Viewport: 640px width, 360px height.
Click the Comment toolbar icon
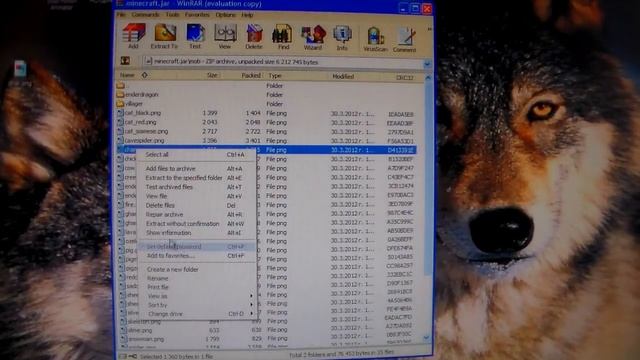pos(404,40)
